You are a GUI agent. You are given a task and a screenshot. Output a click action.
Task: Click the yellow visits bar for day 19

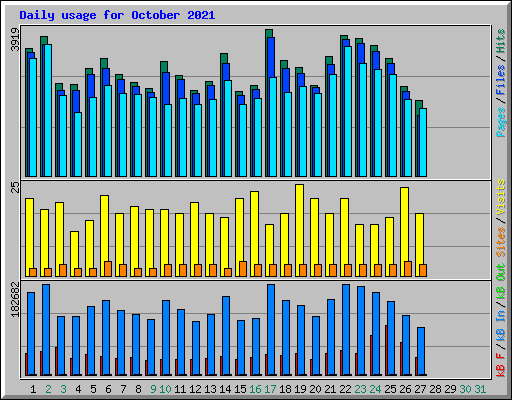[299, 230]
